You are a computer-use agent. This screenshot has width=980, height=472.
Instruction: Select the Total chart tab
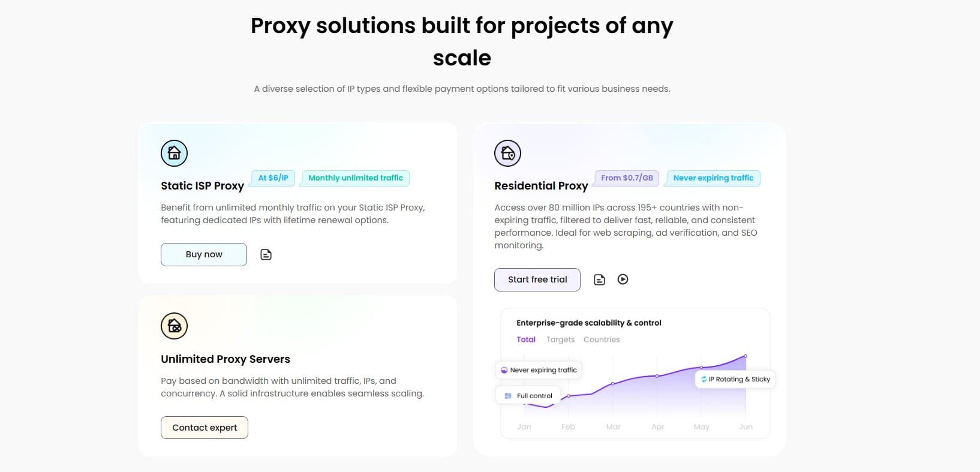(x=526, y=339)
